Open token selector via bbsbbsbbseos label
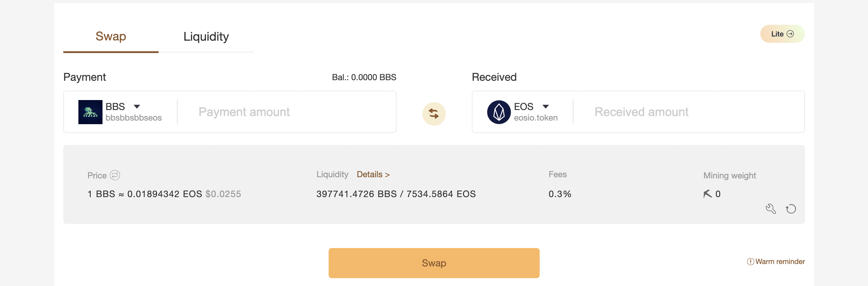 point(134,118)
